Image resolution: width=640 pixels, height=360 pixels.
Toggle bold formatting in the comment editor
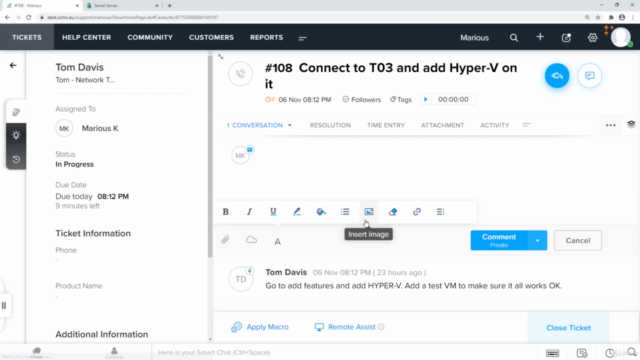click(x=225, y=212)
